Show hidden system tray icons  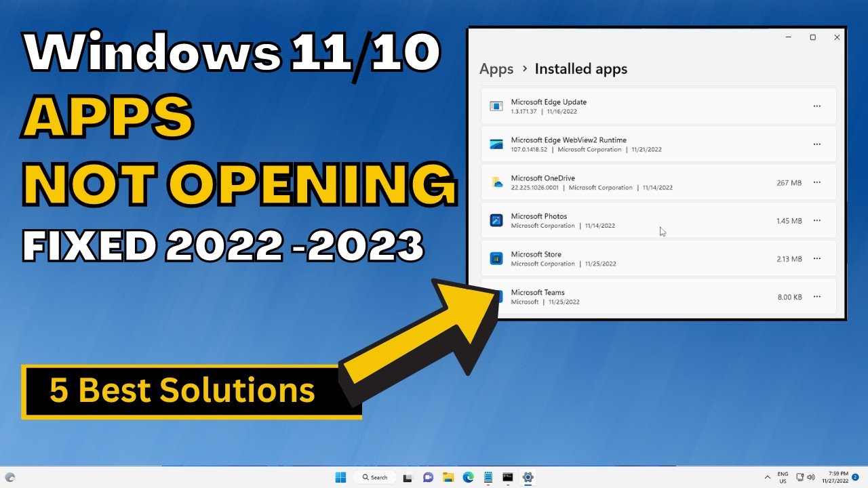[767, 477]
